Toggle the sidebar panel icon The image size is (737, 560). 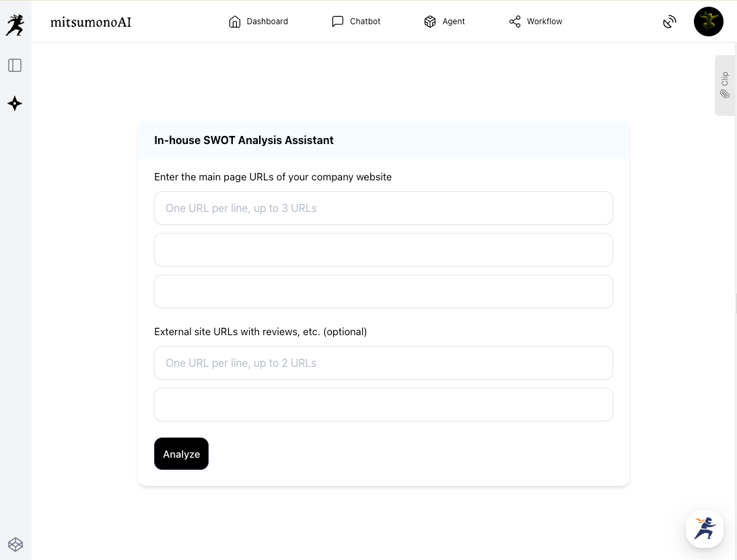click(x=15, y=65)
